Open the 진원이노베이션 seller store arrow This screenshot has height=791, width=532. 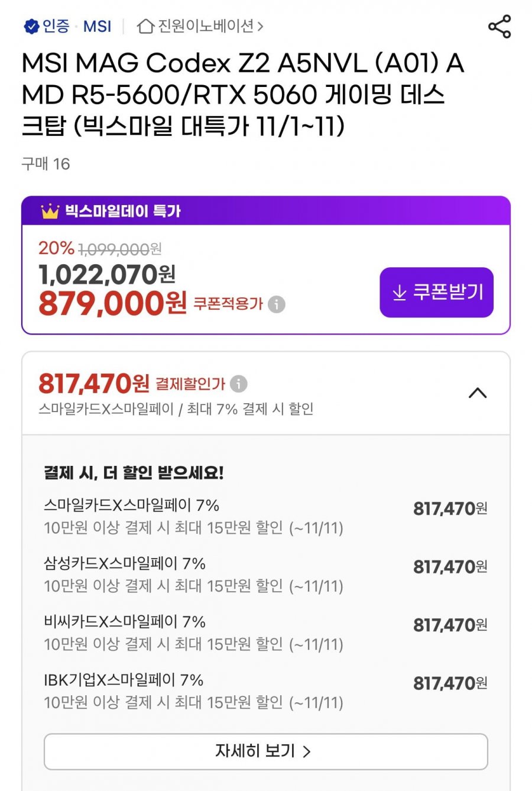(260, 27)
